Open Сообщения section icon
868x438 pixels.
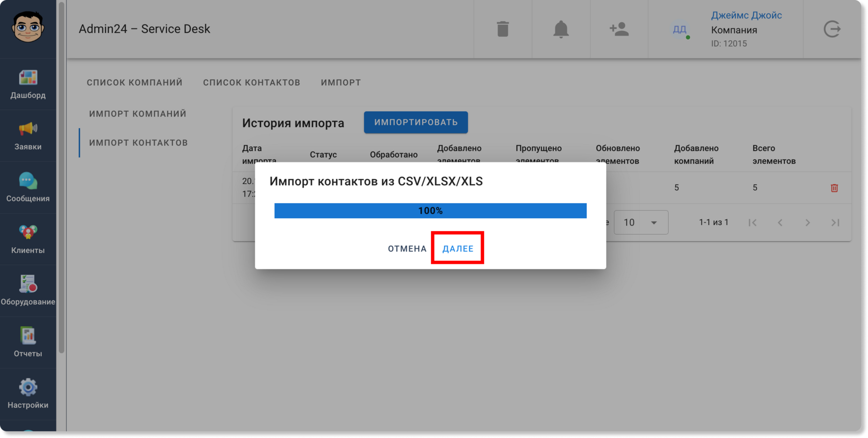pos(28,180)
